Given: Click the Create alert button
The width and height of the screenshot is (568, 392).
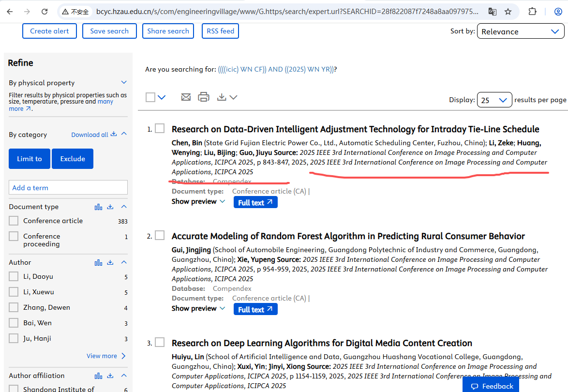Looking at the screenshot, I should 49,31.
